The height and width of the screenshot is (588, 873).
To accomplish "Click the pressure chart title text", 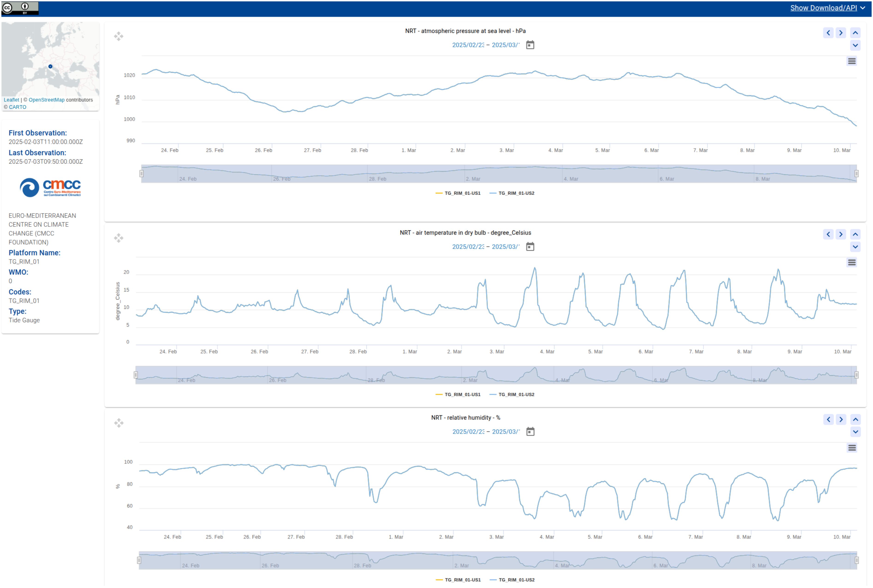I will [465, 31].
